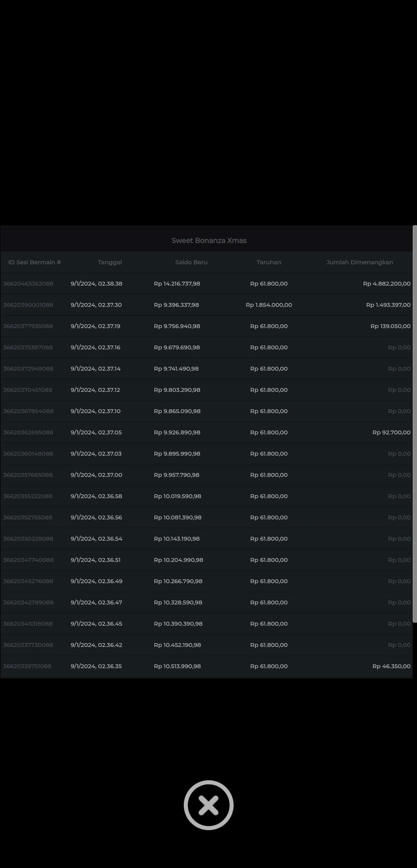
Task: Open session ID 36620329751088
Action: tap(27, 666)
